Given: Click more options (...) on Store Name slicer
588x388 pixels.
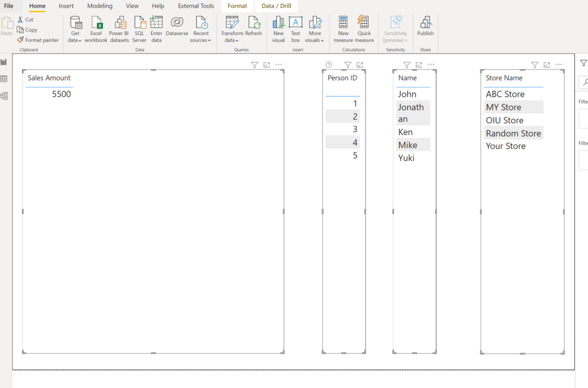Looking at the screenshot, I should [x=559, y=64].
